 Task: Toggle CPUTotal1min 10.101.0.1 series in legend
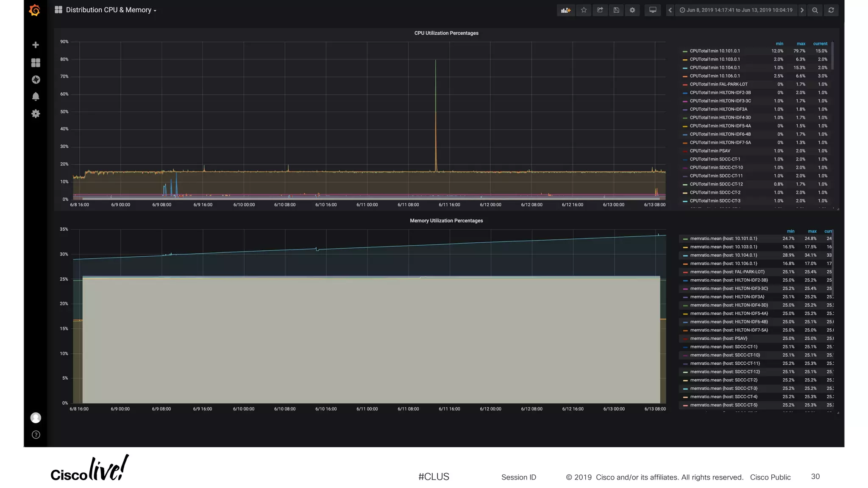point(715,51)
